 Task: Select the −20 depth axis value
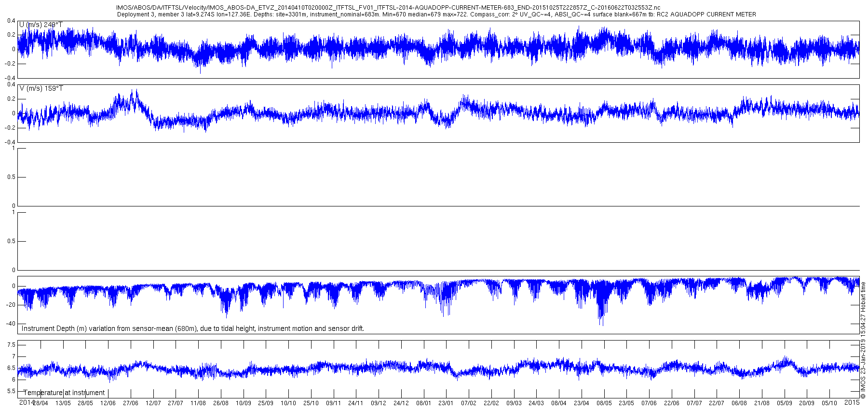[x=10, y=305]
